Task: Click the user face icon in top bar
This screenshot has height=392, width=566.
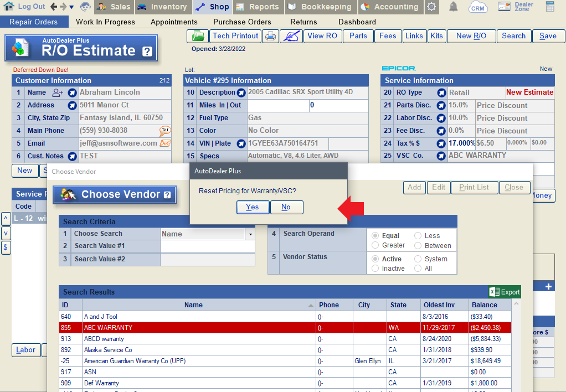Action: [85, 7]
